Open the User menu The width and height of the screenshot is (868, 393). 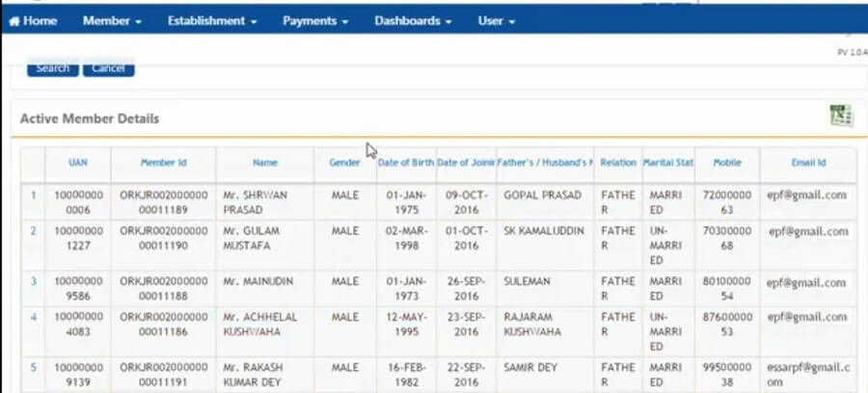tap(497, 20)
